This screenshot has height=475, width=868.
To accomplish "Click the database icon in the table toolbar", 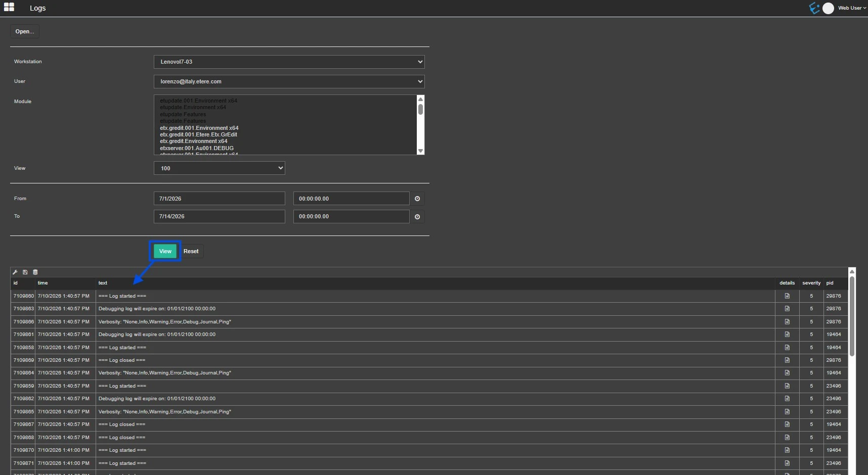I will click(x=35, y=272).
